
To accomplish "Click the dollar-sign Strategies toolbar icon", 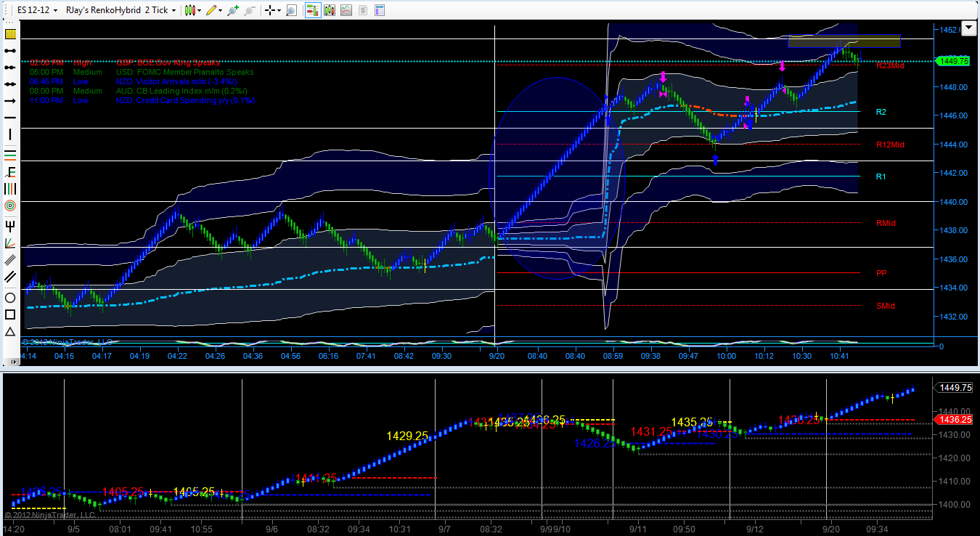I will click(362, 10).
